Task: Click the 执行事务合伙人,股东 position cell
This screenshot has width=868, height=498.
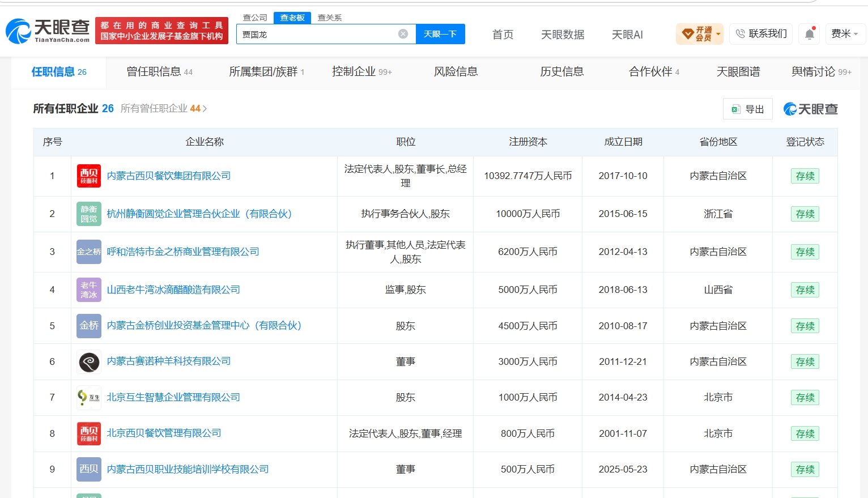Action: [406, 214]
